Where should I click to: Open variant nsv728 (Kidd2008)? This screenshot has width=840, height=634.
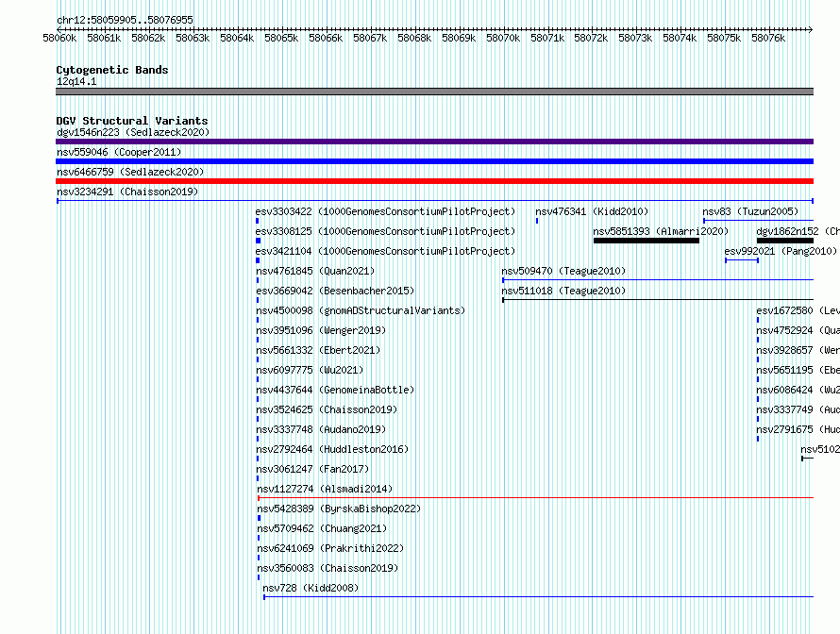(x=311, y=588)
